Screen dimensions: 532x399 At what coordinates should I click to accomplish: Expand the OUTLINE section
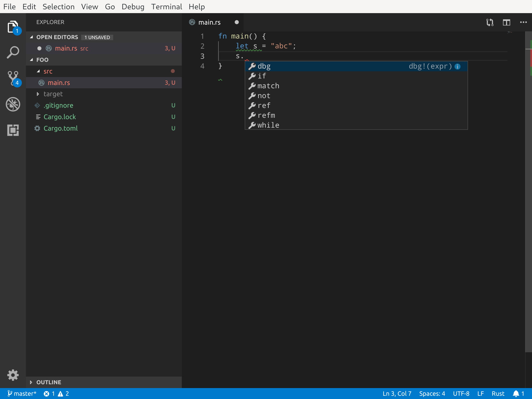(x=31, y=382)
